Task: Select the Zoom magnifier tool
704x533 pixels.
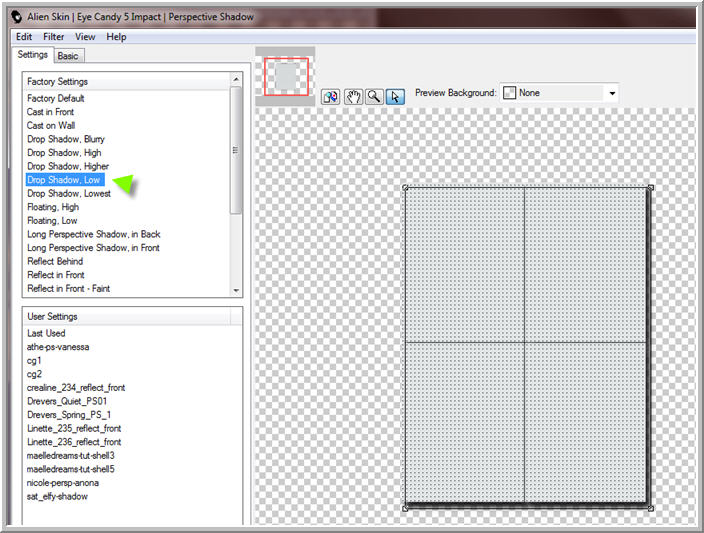Action: click(x=374, y=97)
